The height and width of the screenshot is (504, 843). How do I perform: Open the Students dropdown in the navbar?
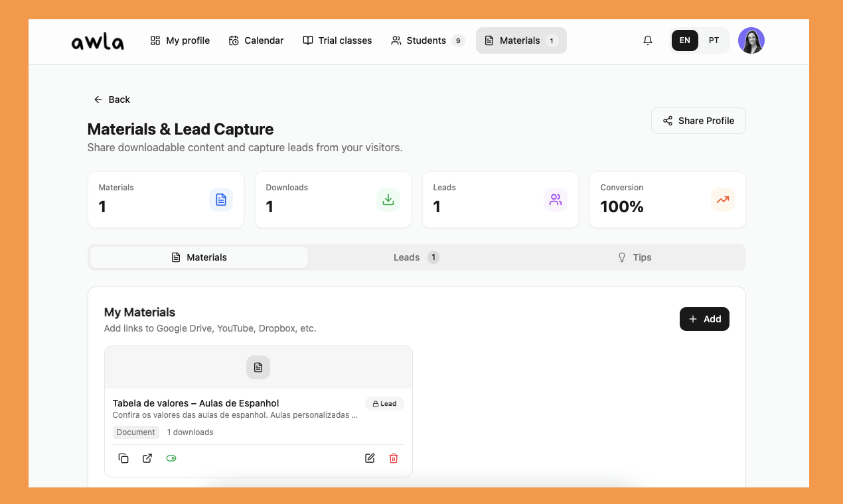[x=427, y=40]
